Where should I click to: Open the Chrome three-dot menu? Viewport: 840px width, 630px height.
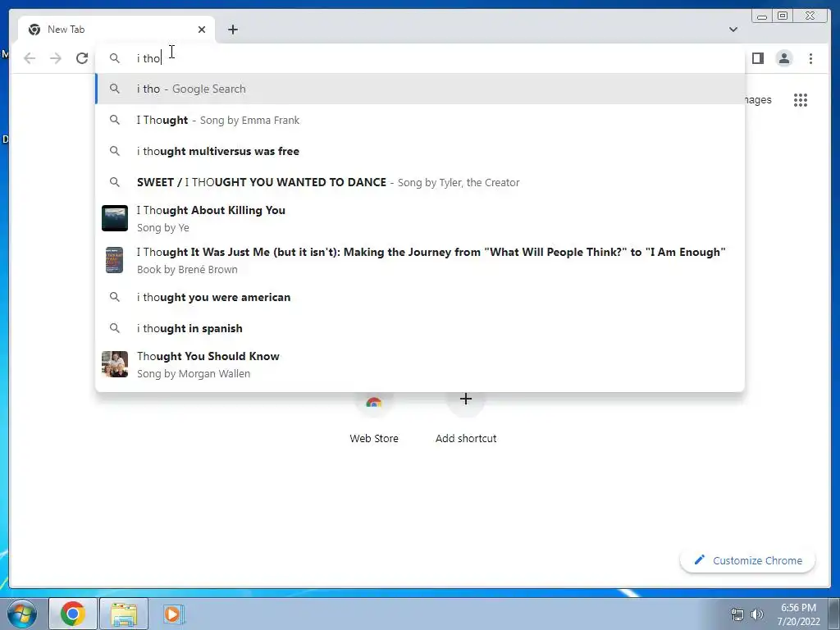811,58
